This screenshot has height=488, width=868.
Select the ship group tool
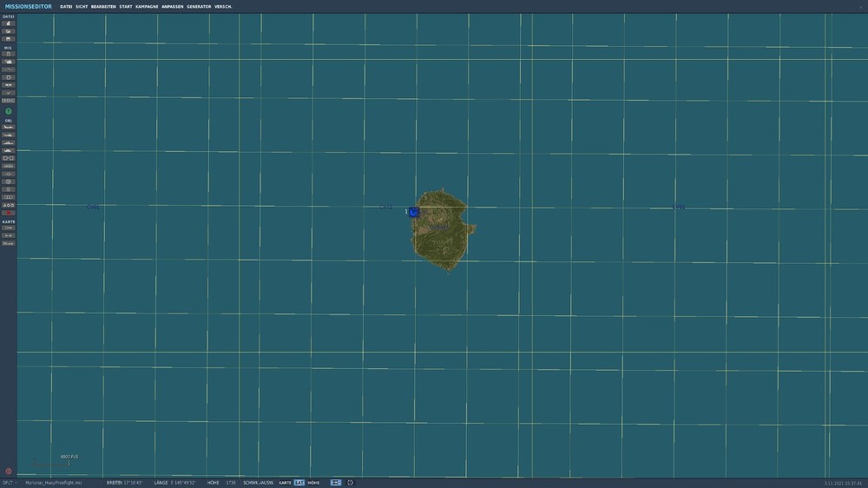tap(9, 143)
